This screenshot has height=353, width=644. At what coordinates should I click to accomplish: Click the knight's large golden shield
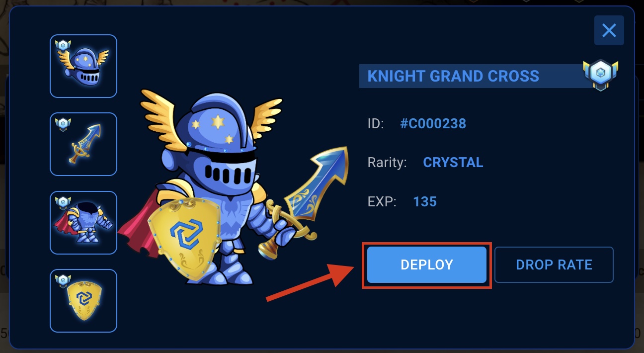coord(184,237)
